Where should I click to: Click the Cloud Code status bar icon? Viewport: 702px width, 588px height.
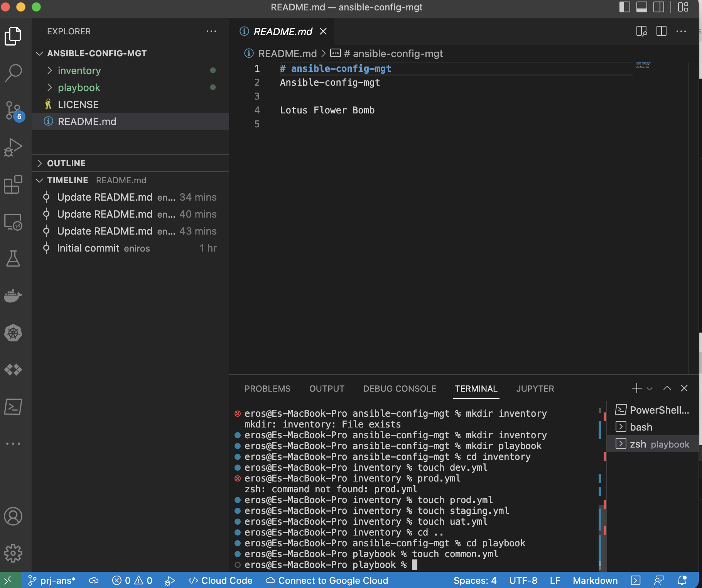(x=220, y=580)
